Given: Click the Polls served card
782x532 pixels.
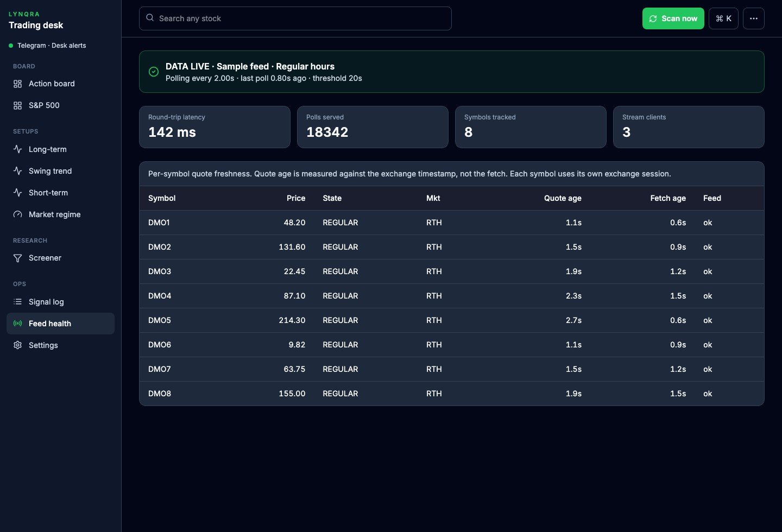Looking at the screenshot, I should pos(373,127).
